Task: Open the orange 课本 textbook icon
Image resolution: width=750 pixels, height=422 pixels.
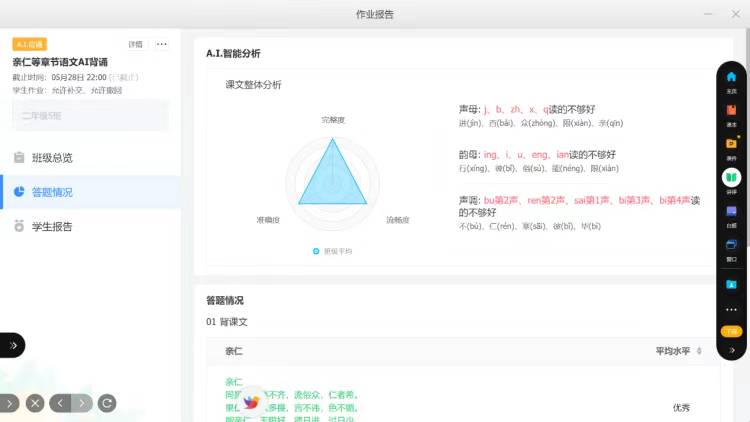Action: pyautogui.click(x=731, y=112)
